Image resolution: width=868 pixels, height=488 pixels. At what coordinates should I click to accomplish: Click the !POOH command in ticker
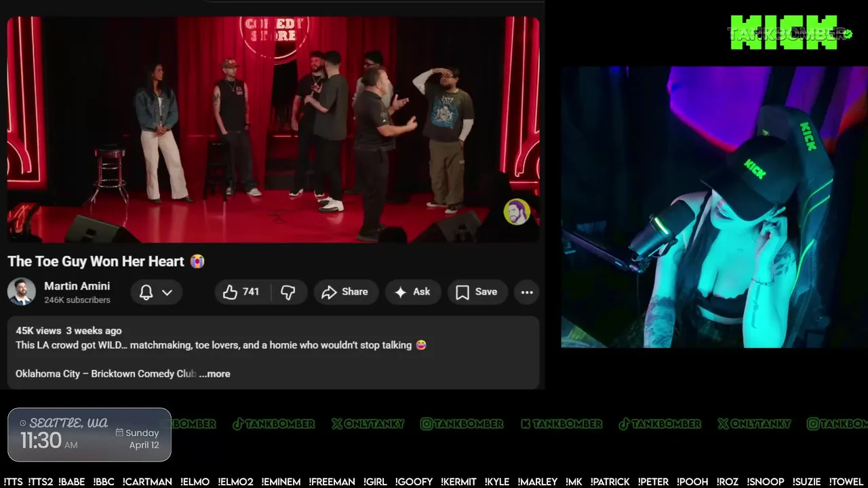[x=692, y=482]
